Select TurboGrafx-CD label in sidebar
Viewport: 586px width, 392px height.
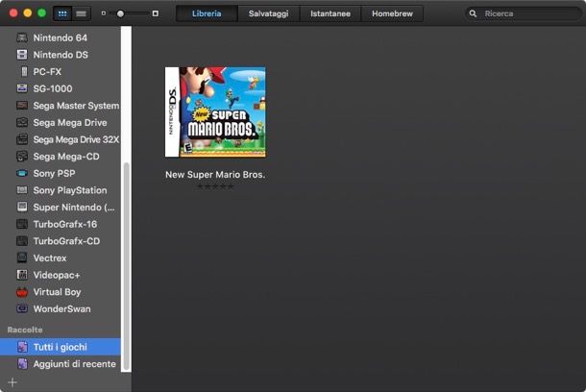66,241
